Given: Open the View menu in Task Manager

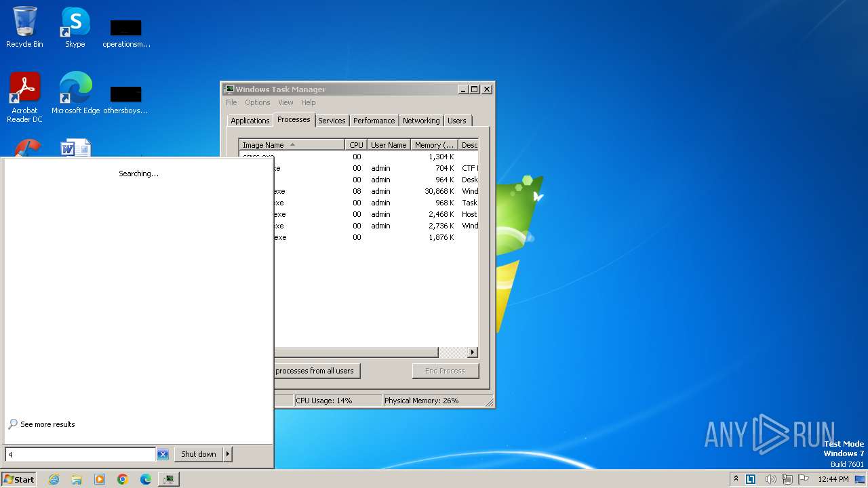Looking at the screenshot, I should (x=285, y=102).
